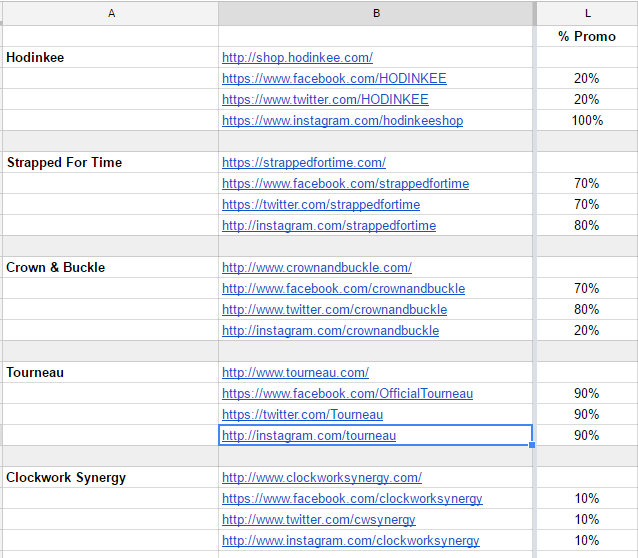This screenshot has width=638, height=558.
Task: Select Clockwork Synergy Facebook 10% cell
Action: [587, 499]
